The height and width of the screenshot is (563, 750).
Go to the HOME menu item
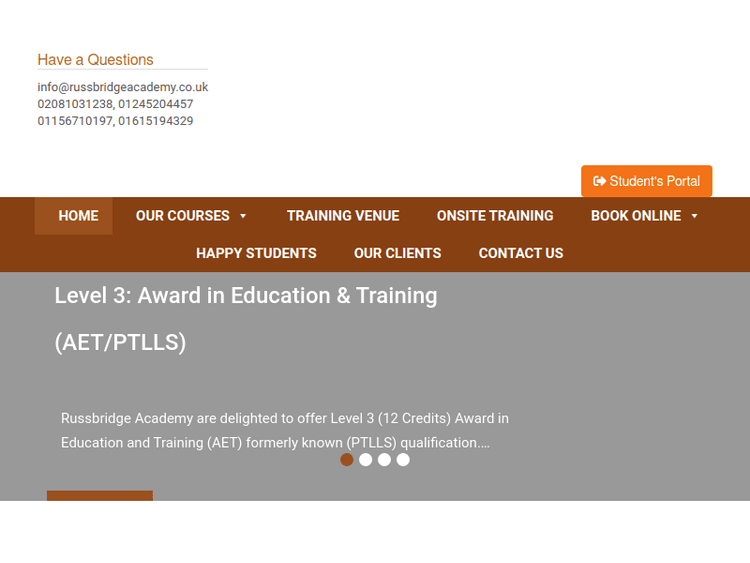pos(78,216)
